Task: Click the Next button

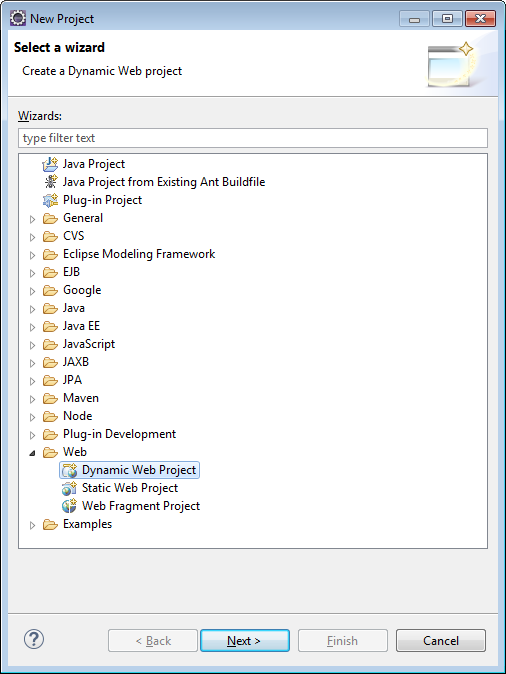Action: [245, 640]
